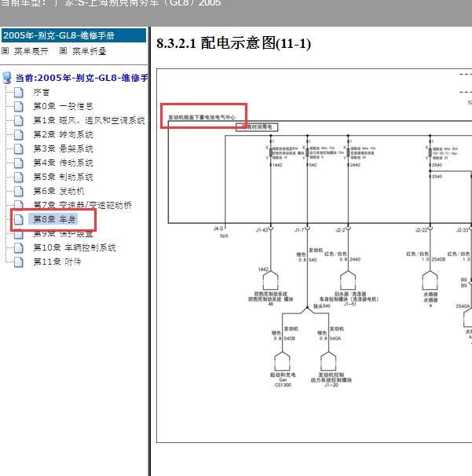Click the page icon next to 第5章 制动系统
Screen dimensions: 472x476
coord(19,177)
